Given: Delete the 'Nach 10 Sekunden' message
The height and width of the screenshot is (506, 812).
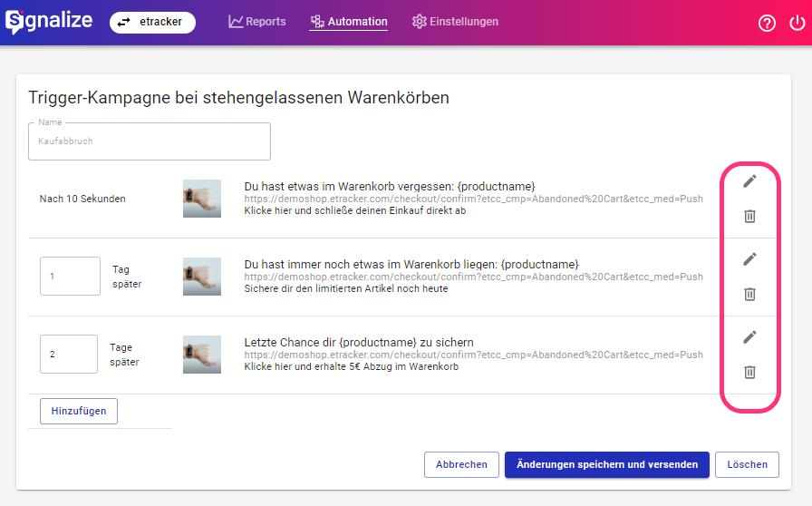Looking at the screenshot, I should [749, 216].
